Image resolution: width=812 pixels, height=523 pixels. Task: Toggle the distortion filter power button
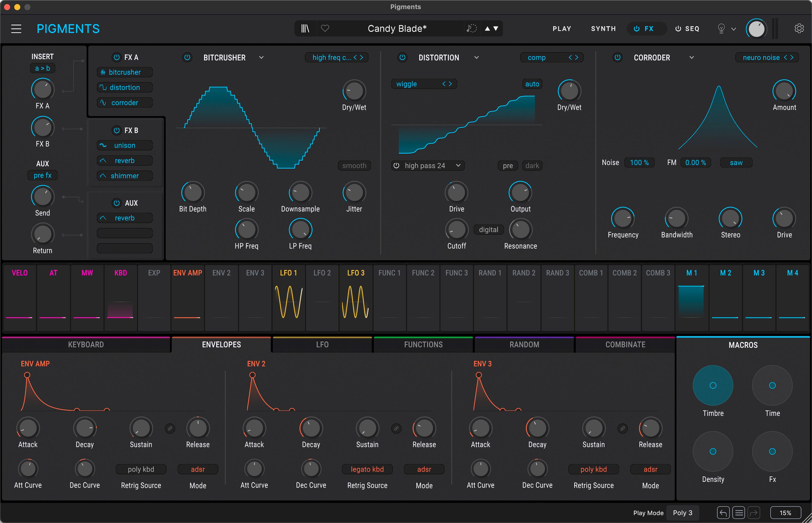[396, 166]
